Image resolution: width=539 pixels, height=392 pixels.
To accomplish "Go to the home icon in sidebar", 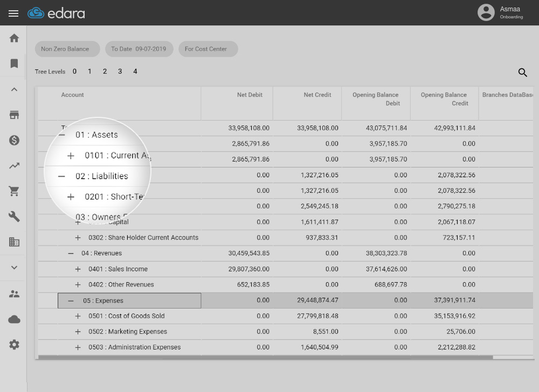I will click(15, 38).
